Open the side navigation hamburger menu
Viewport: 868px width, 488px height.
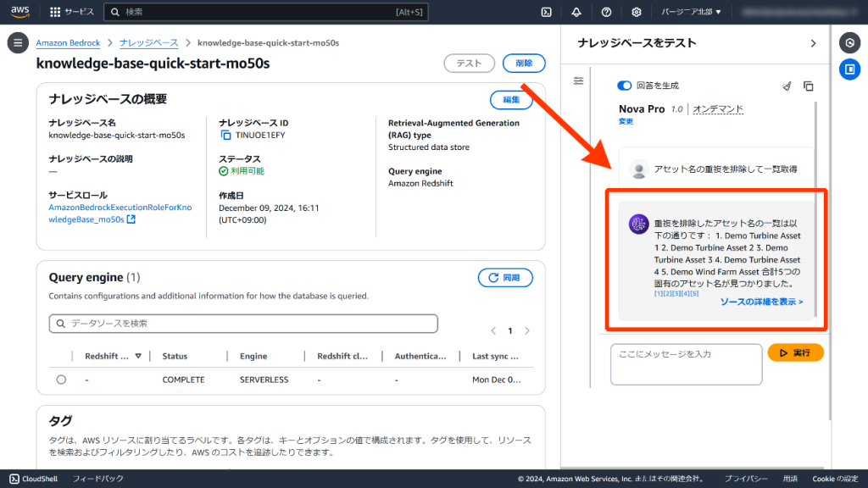pos(18,42)
